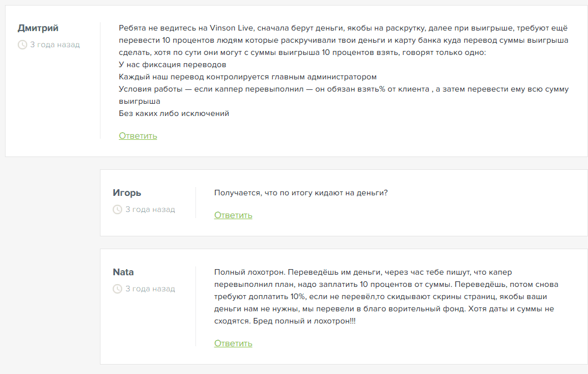Click Ответить under Nata's comment

point(233,343)
